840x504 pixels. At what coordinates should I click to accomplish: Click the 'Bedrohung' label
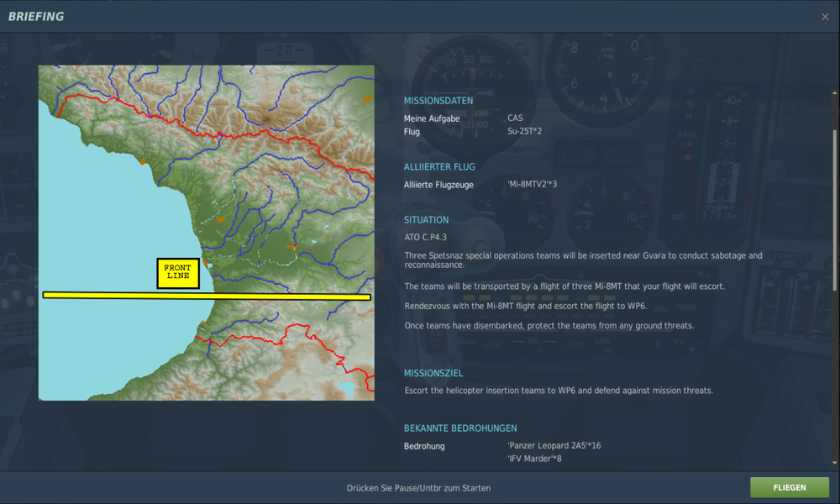point(424,446)
